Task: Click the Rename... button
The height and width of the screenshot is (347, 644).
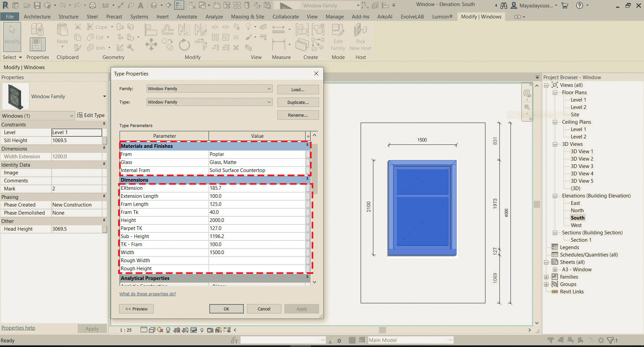Action: (298, 115)
